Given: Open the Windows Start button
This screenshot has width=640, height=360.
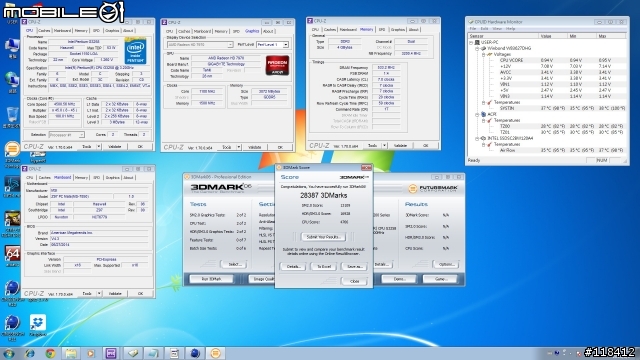Looking at the screenshot, I should [x=9, y=353].
